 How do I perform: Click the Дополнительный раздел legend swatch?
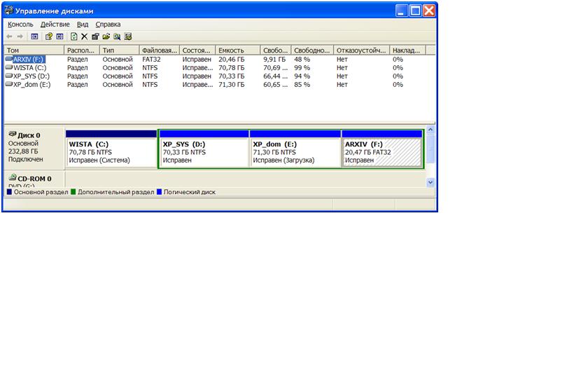coord(73,192)
